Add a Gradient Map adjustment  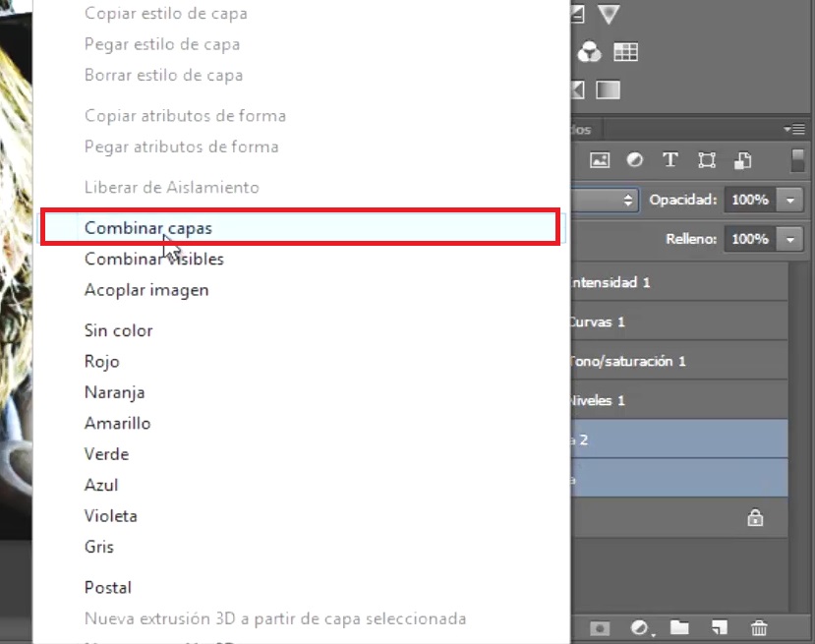tap(609, 89)
